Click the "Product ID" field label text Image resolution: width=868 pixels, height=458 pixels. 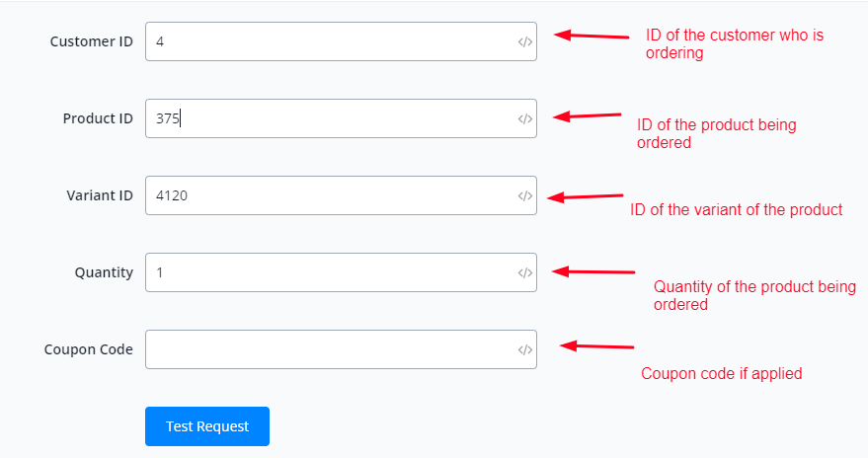(x=98, y=118)
